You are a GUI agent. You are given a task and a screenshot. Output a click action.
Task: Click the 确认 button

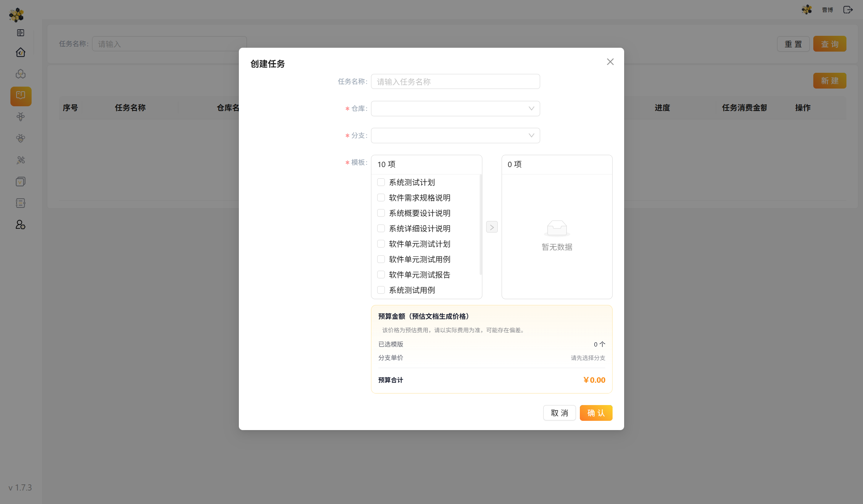596,413
